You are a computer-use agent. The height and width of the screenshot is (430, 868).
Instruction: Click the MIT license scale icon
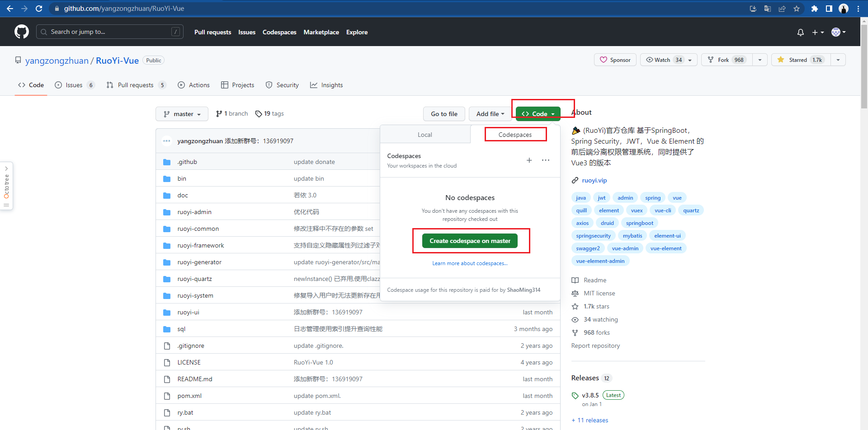pos(575,293)
